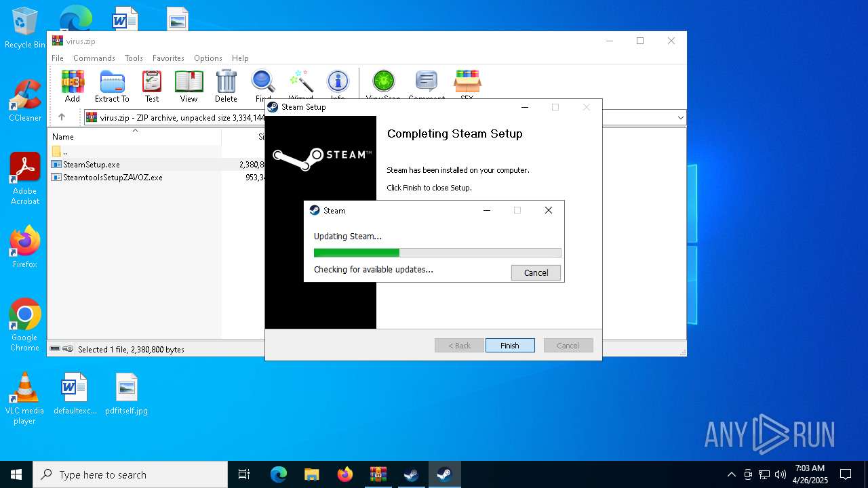
Task: Click the up-one-level arrow in WinRAR
Action: [x=62, y=117]
